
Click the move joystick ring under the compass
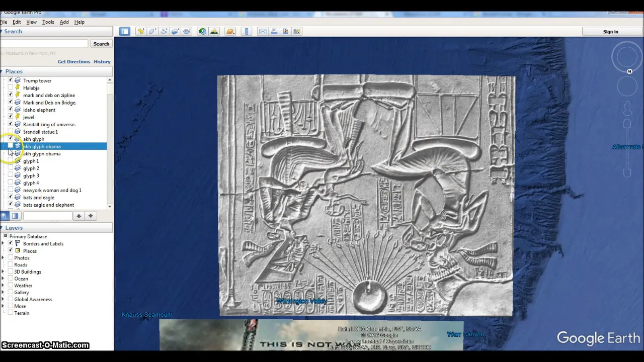(627, 86)
